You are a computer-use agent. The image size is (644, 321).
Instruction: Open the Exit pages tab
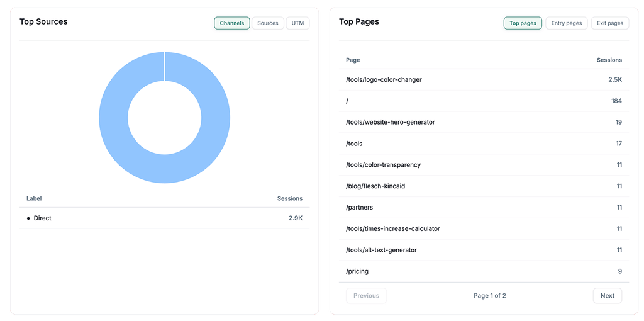[610, 23]
